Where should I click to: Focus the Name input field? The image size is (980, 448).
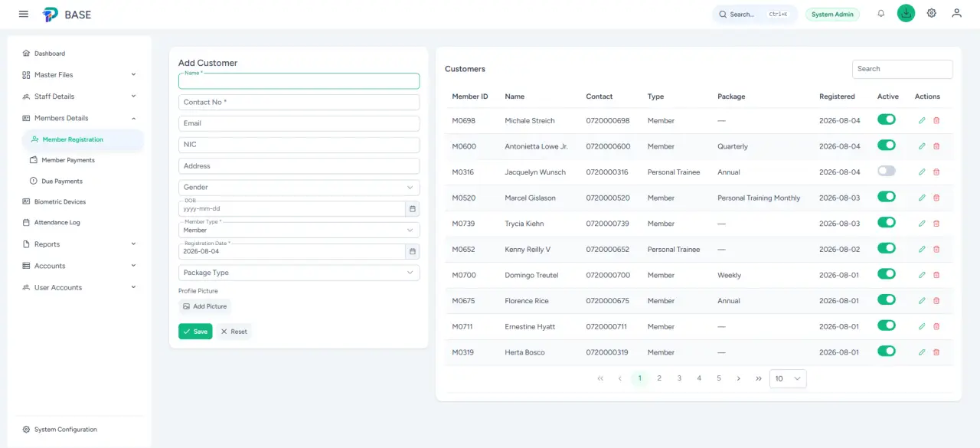coord(299,81)
